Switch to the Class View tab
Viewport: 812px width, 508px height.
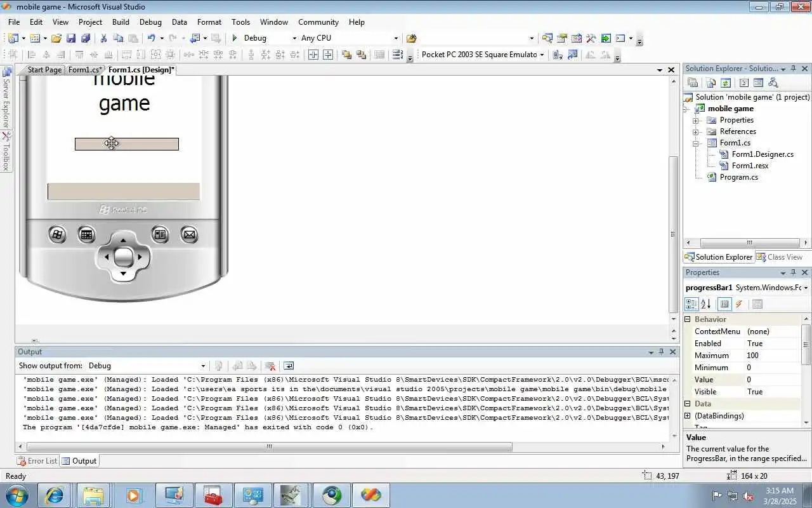780,257
